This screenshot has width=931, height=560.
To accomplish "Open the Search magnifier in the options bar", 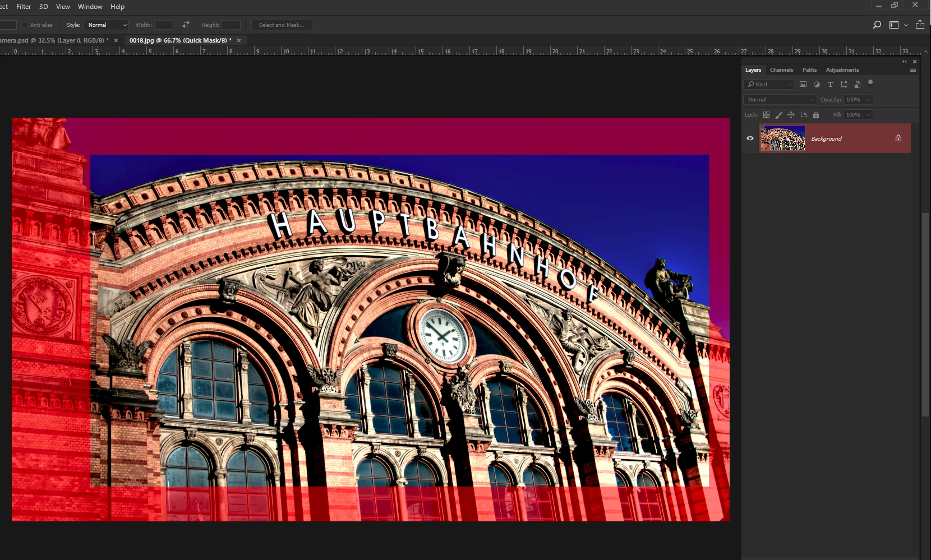I will (877, 25).
